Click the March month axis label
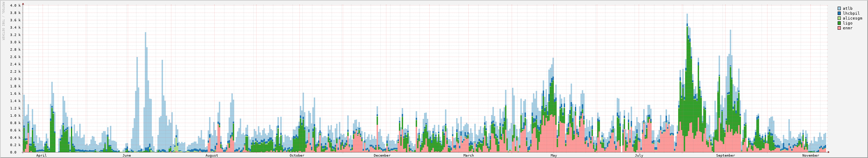 [468, 156]
